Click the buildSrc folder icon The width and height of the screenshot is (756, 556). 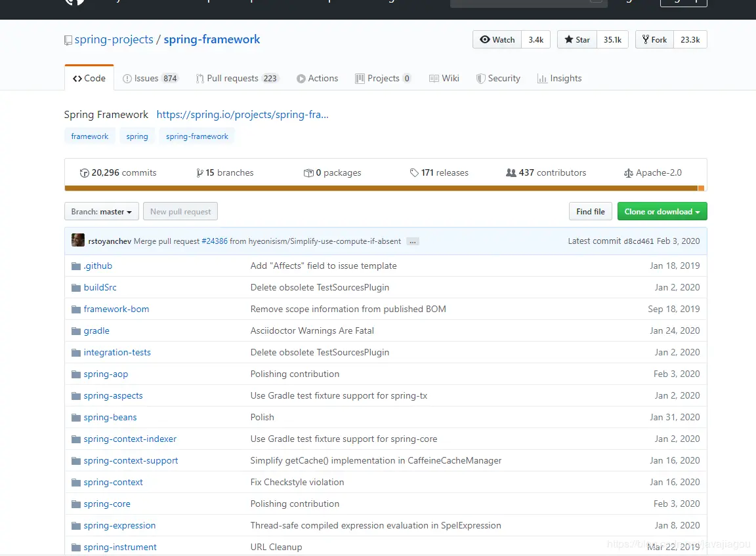pos(75,288)
